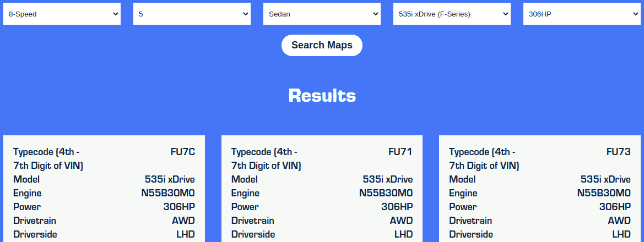Click LHD driverside value in FU73 card
Image resolution: width=644 pixels, height=242 pixels.
click(622, 235)
